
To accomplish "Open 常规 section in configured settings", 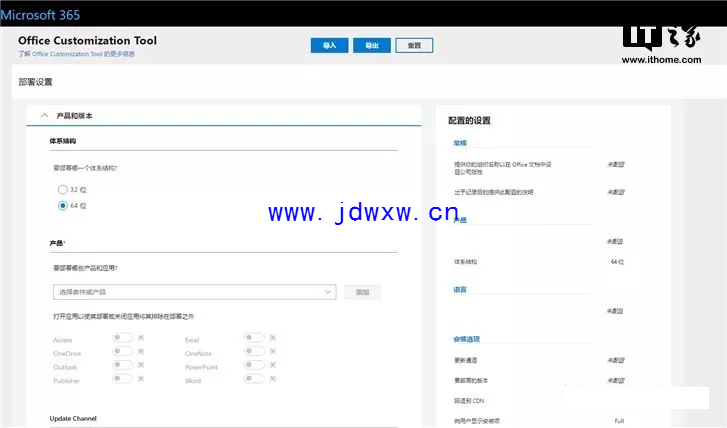I will click(x=460, y=143).
